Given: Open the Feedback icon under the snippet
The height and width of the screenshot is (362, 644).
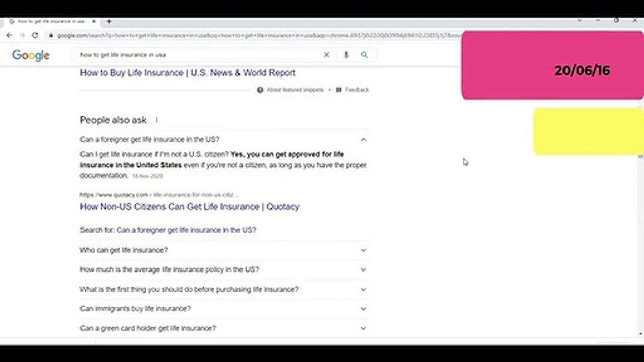Looking at the screenshot, I should click(x=339, y=90).
